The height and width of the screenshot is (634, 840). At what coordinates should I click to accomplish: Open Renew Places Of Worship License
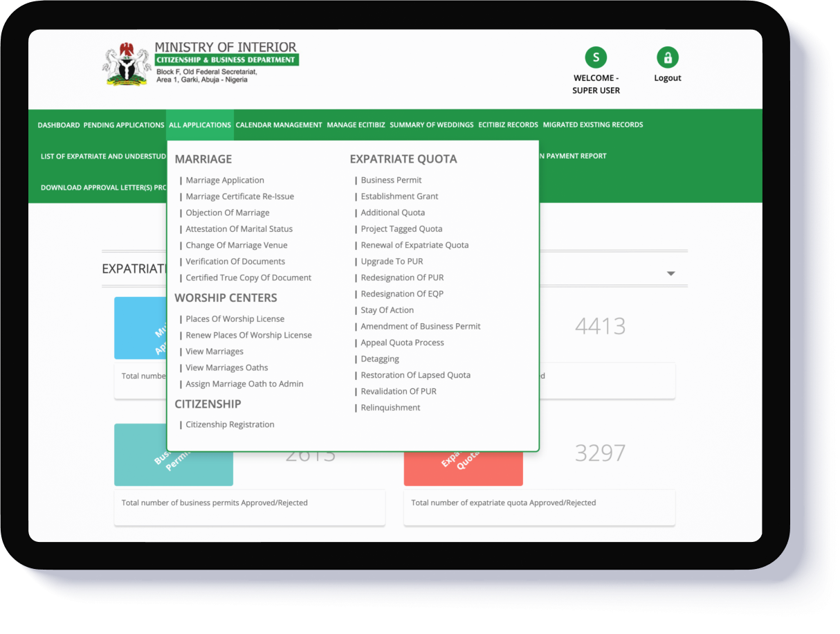click(x=248, y=335)
